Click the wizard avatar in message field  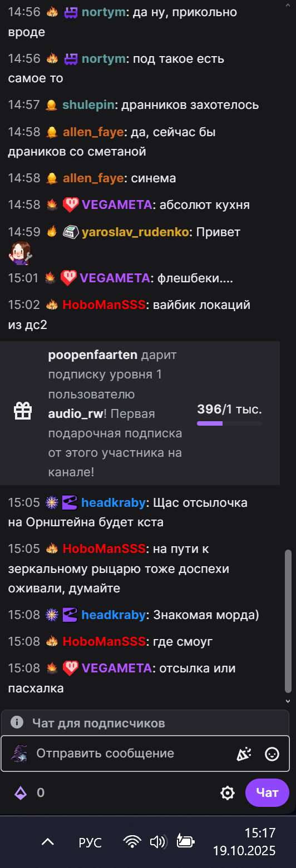coord(19,754)
